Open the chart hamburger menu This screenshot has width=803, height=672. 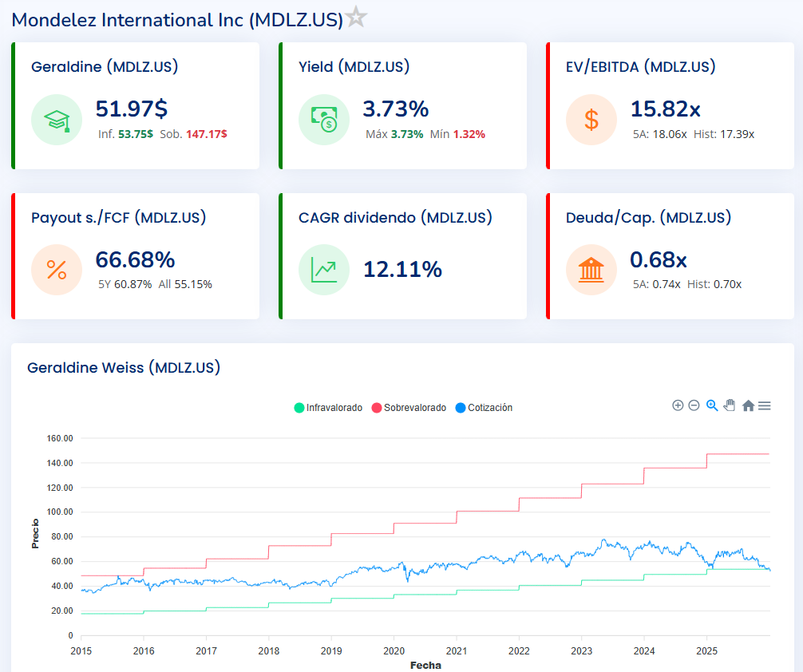click(765, 405)
